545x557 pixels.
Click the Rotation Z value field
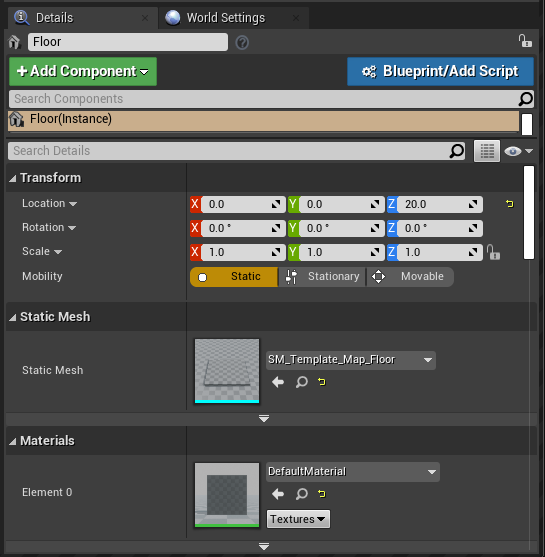click(x=440, y=228)
